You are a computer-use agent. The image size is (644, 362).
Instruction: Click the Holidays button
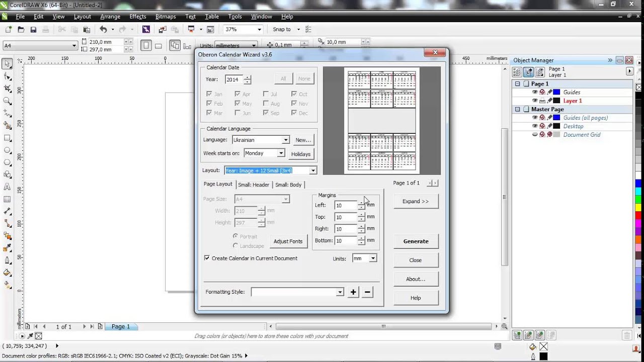point(301,154)
